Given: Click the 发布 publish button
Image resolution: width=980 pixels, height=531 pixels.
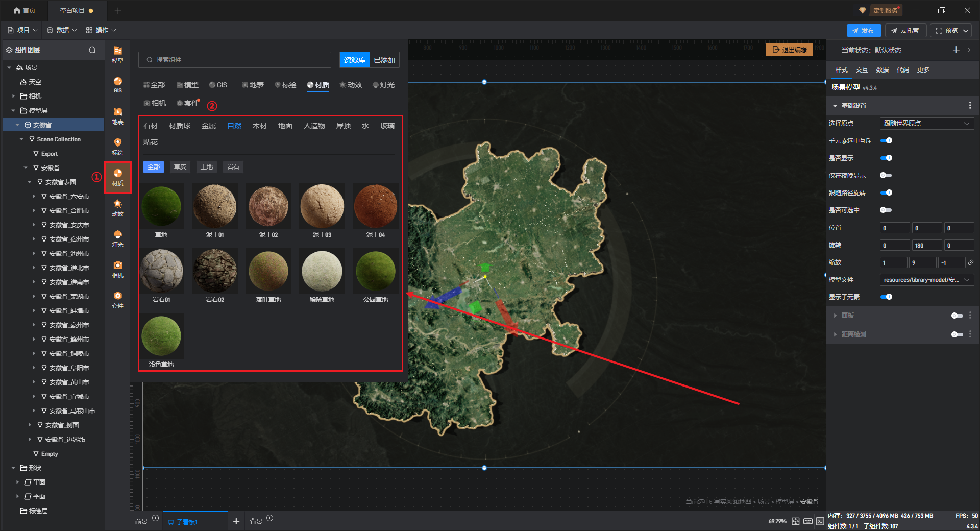Looking at the screenshot, I should [863, 31].
